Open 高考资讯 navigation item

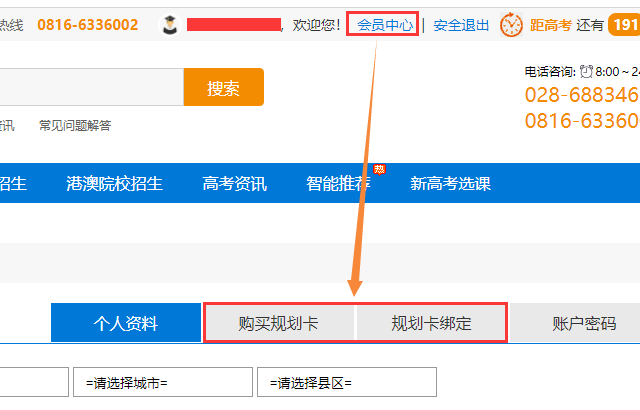(x=235, y=184)
